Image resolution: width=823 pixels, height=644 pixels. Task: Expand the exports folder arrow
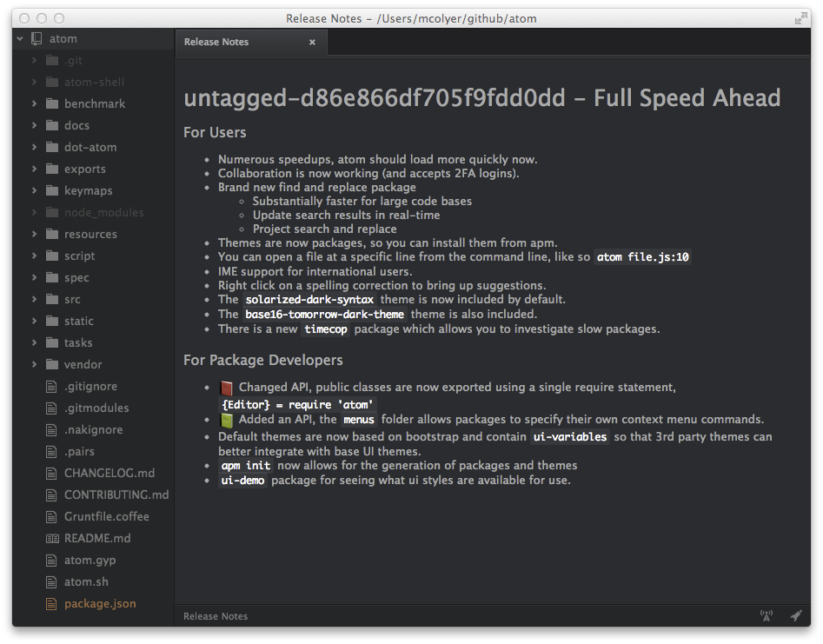34,169
